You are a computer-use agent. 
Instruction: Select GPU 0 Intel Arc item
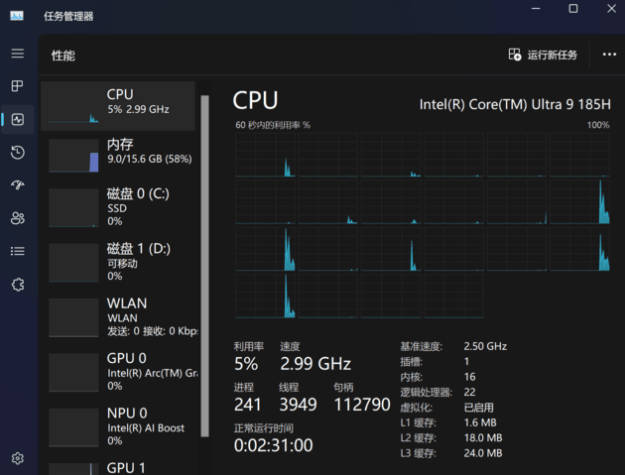pos(118,372)
